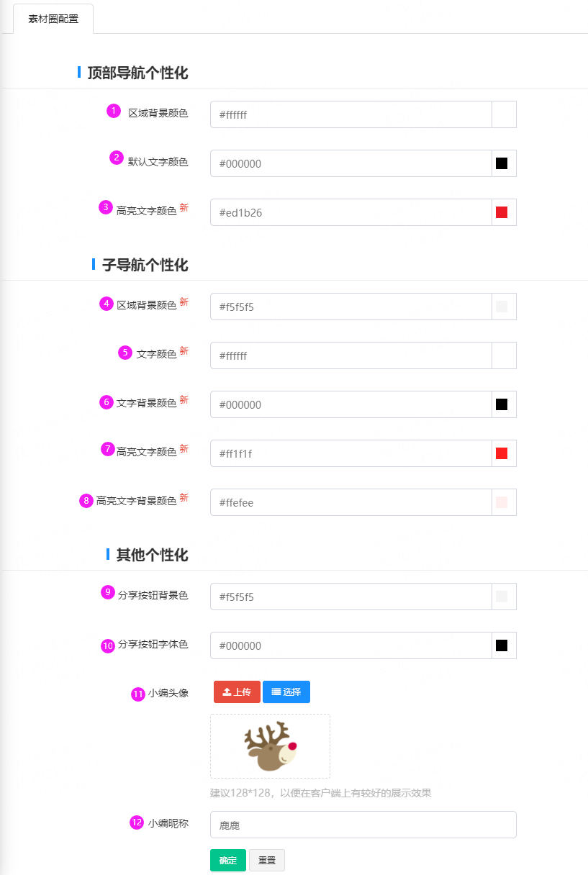
Task: Click the 小编昵称 input containing 鹿鹿
Action: (x=363, y=825)
